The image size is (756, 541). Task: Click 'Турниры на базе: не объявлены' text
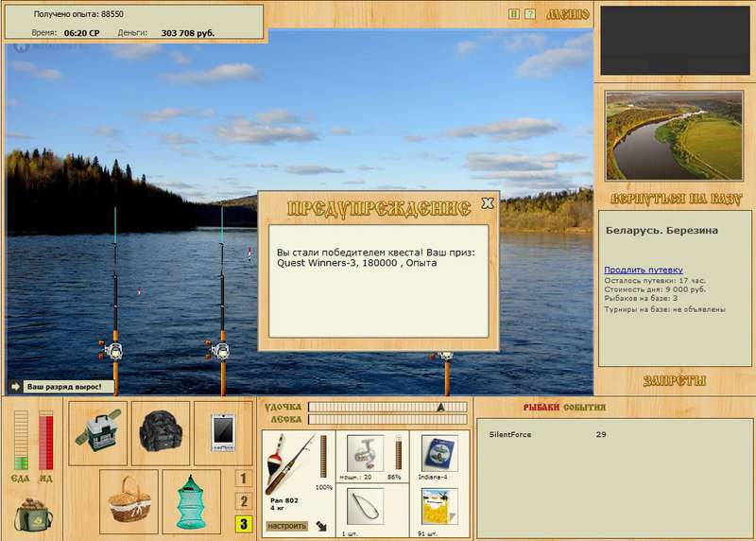(x=664, y=309)
